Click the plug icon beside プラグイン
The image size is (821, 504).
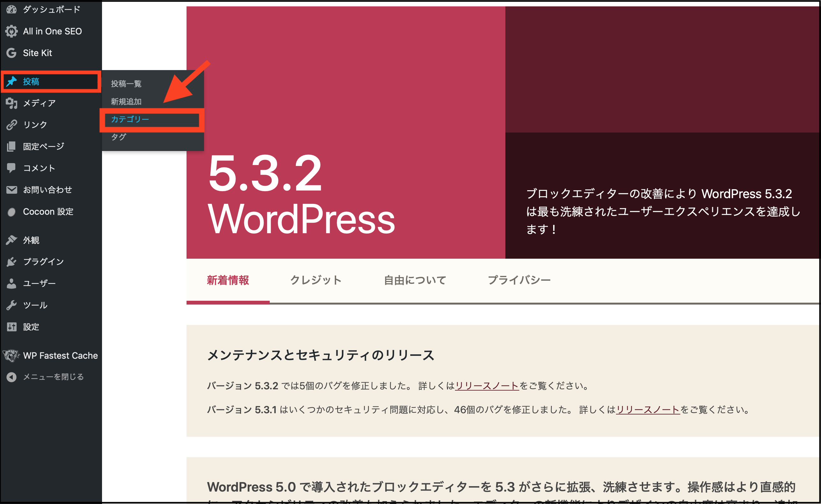point(11,262)
